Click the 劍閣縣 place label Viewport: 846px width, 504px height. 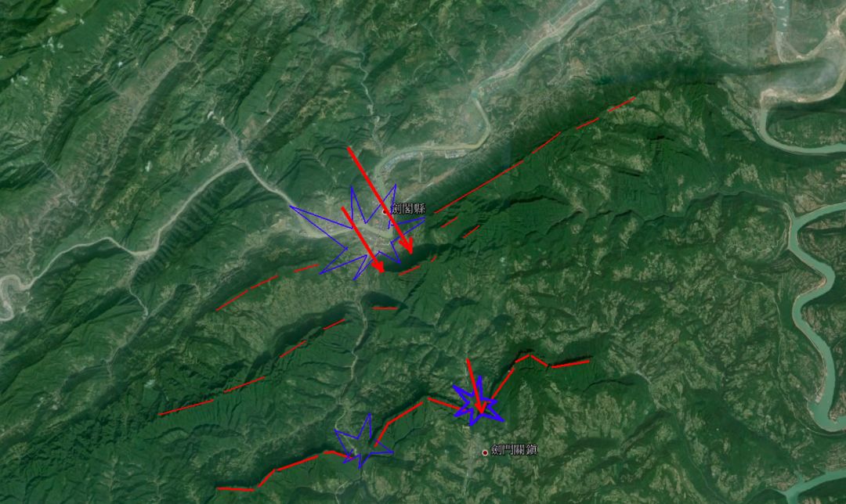pos(408,209)
